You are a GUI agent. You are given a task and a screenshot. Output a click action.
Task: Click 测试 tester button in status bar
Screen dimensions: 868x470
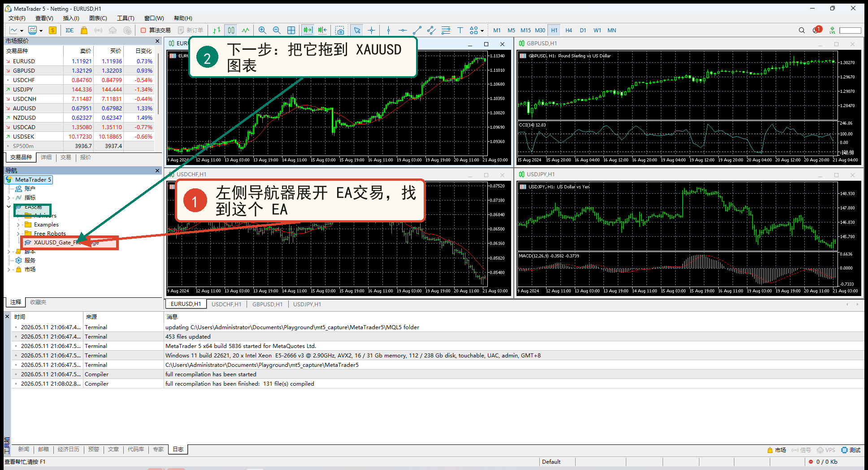coord(851,450)
